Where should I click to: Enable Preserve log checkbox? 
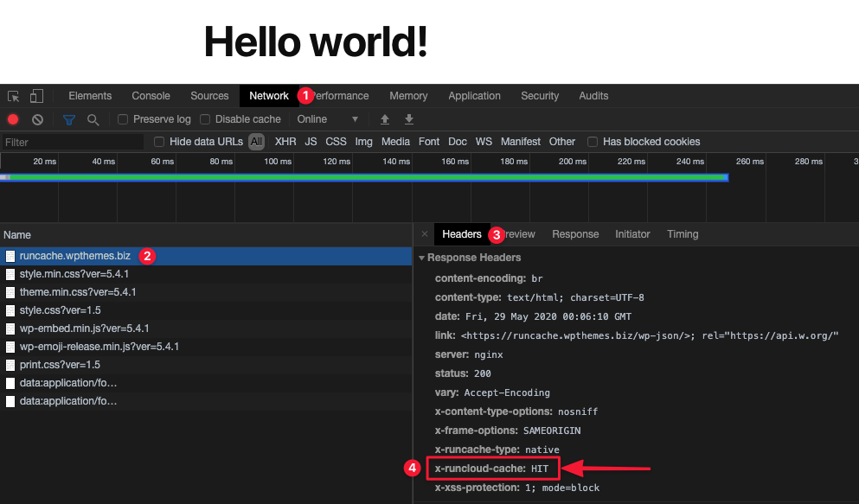point(123,119)
